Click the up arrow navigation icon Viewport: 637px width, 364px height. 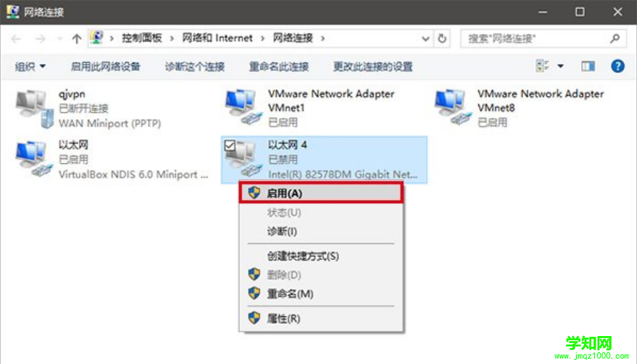click(76, 39)
